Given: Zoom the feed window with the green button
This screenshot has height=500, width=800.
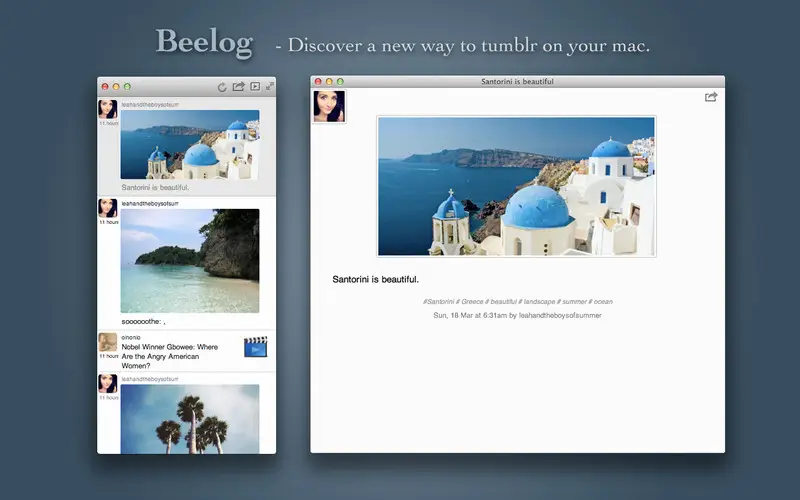Looking at the screenshot, I should [x=127, y=87].
